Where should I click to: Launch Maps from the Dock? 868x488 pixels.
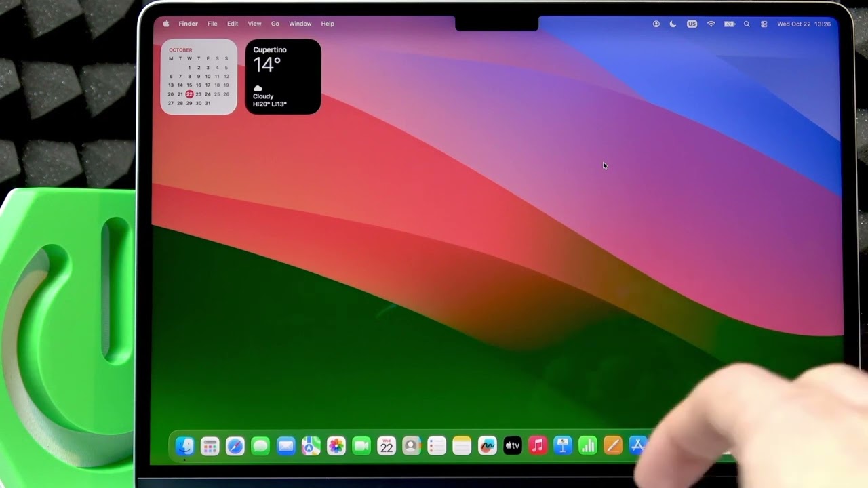click(311, 445)
